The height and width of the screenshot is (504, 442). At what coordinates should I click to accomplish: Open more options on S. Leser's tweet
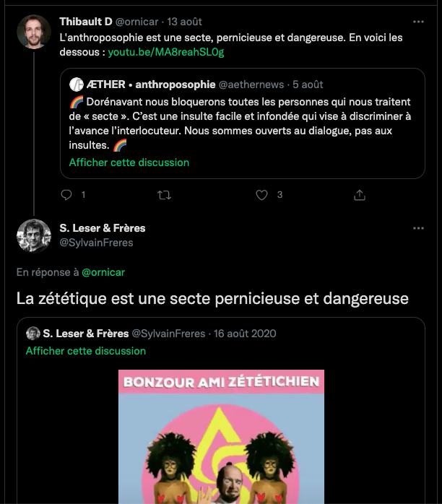pos(418,228)
